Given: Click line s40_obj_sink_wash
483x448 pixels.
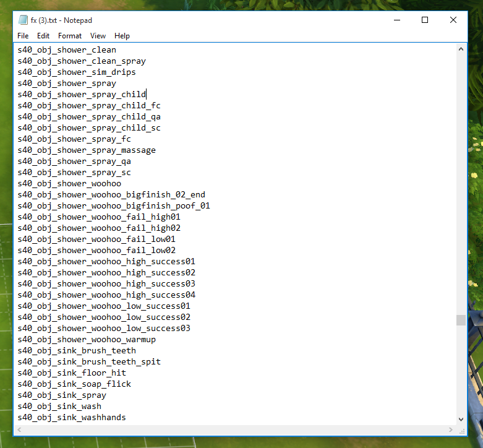Looking at the screenshot, I should click(59, 407).
